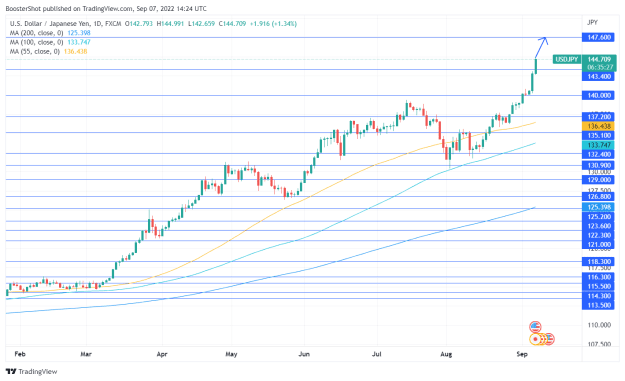Click the TradingView logo at bottom left
Image resolution: width=625 pixels, height=381 pixels.
pos(32,371)
